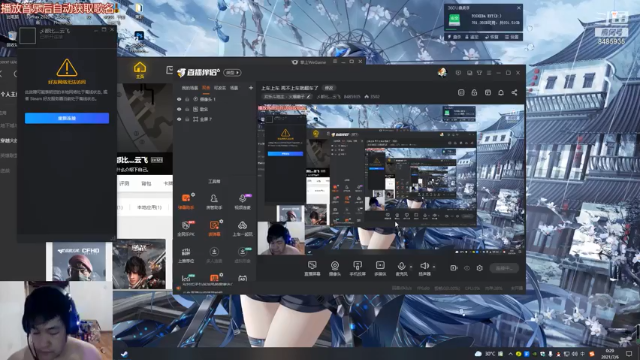The height and width of the screenshot is (360, 640).
Task: Expand the microphone options arrow
Action: tap(411, 267)
